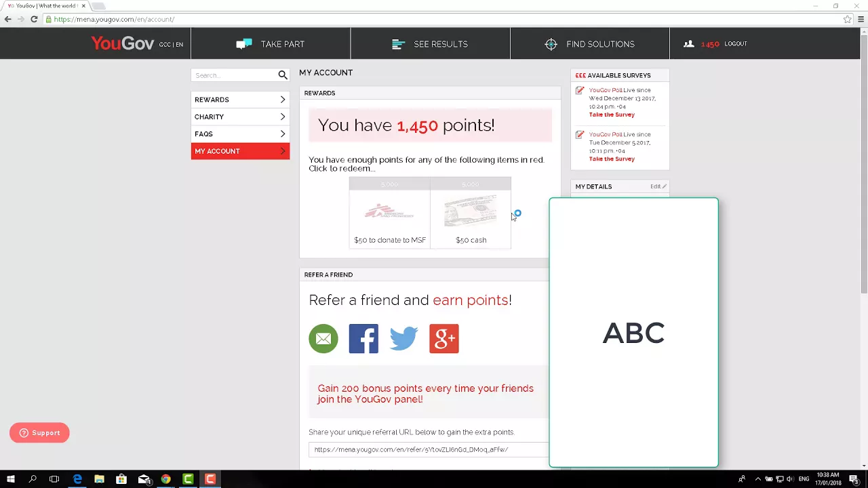The image size is (868, 488).
Task: Click the volume icon in the system tray
Action: (x=790, y=479)
